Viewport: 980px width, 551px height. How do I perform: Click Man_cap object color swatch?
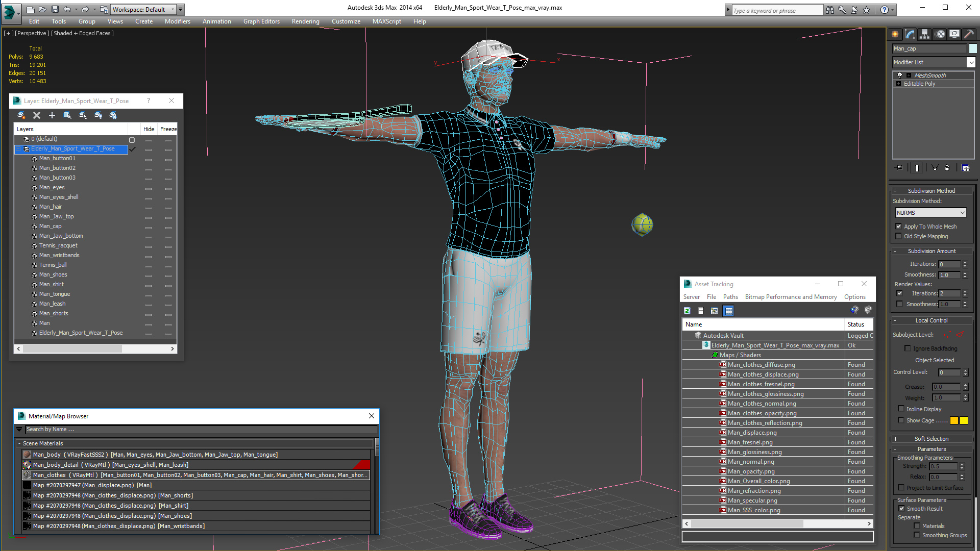973,48
